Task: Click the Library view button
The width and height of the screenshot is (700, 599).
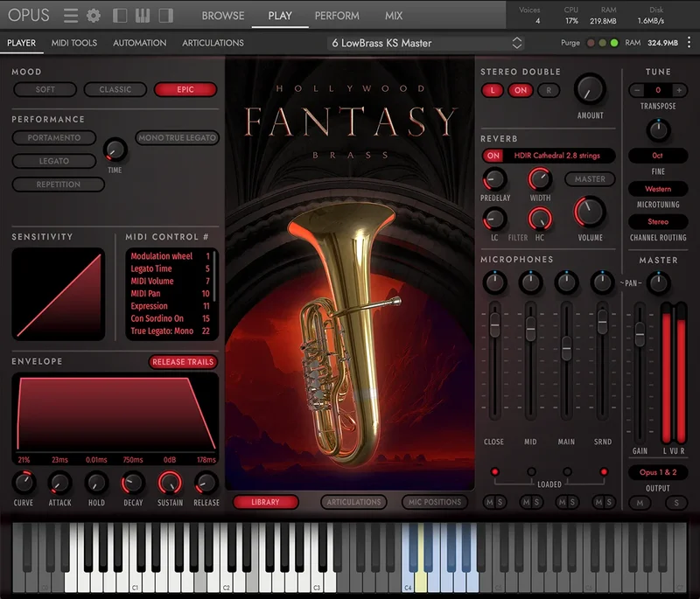Action: (x=265, y=502)
